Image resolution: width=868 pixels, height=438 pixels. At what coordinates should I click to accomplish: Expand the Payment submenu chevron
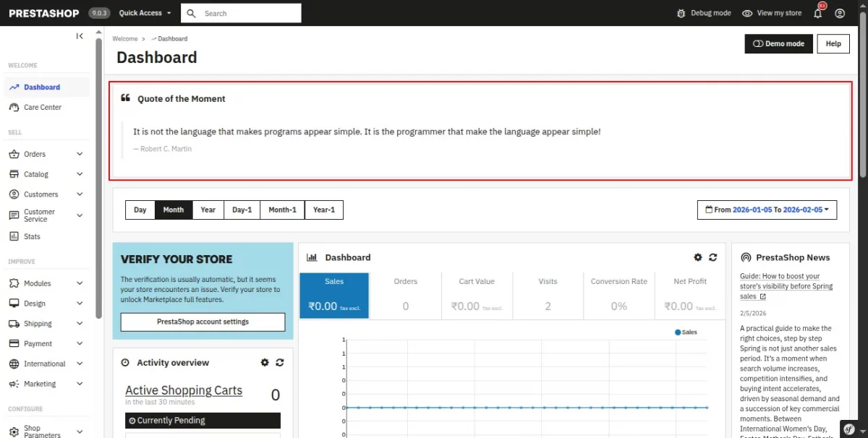coord(80,344)
